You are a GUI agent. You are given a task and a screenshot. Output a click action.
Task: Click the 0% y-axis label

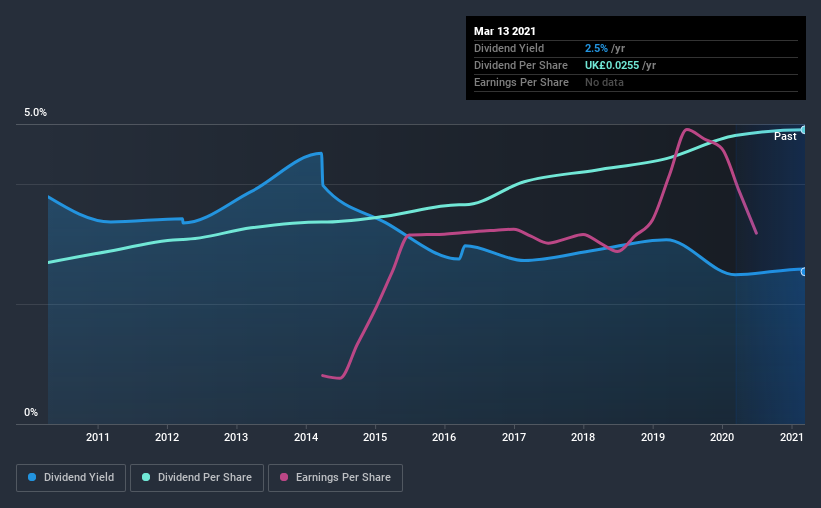point(31,412)
